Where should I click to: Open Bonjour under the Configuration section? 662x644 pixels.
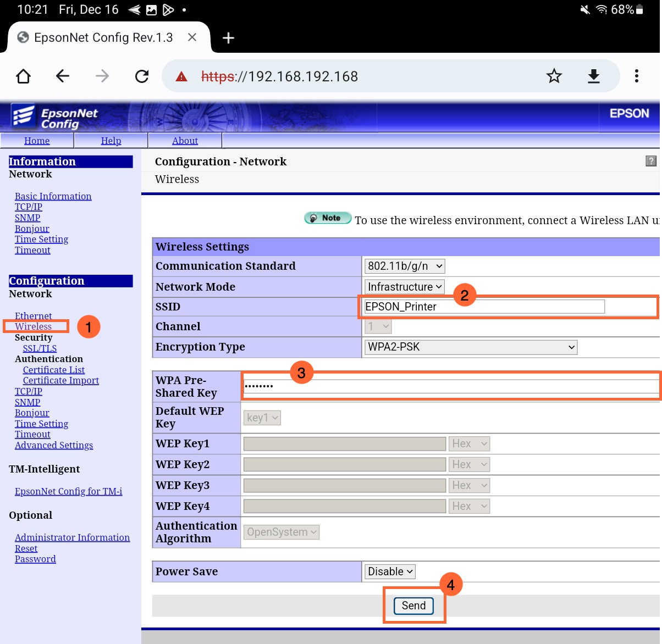[x=32, y=413]
